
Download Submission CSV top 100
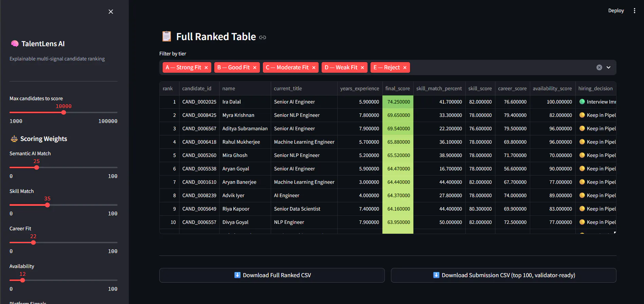504,275
